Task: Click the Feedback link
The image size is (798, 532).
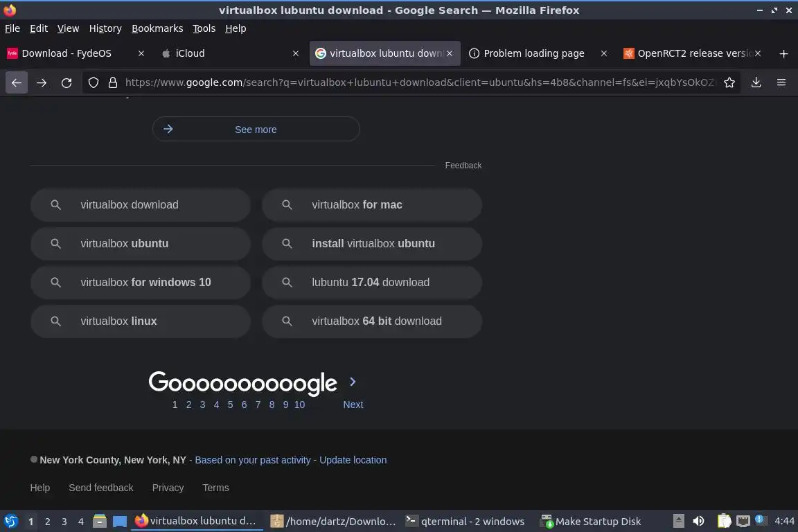Action: [463, 166]
